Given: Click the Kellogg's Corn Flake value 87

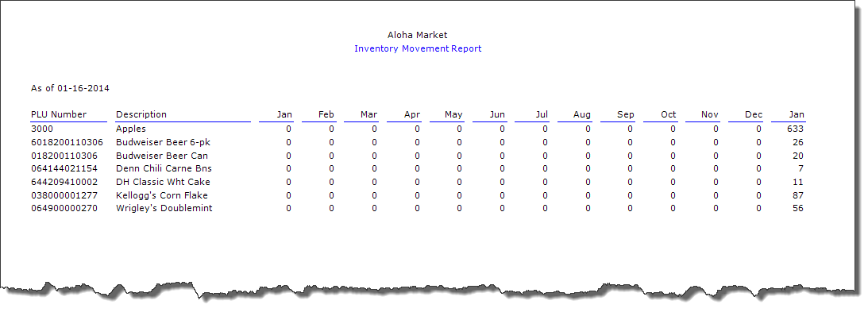Looking at the screenshot, I should pyautogui.click(x=797, y=195).
